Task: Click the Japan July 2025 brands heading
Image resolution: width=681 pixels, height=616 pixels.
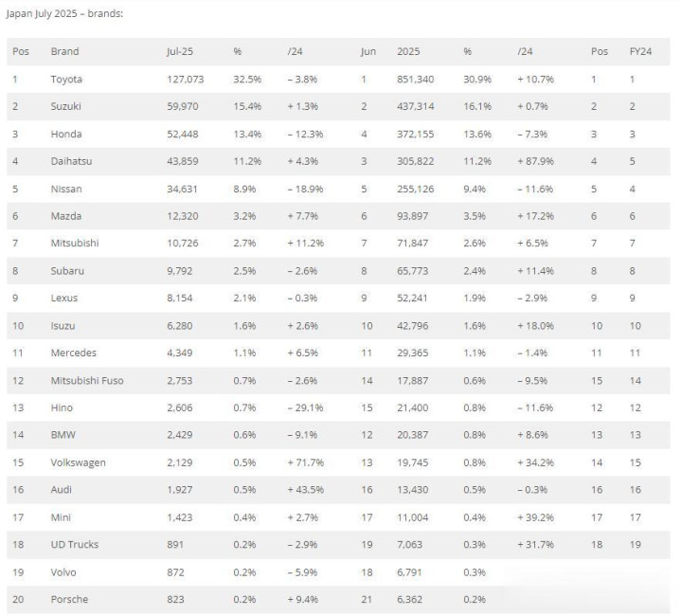Action: 64,13
